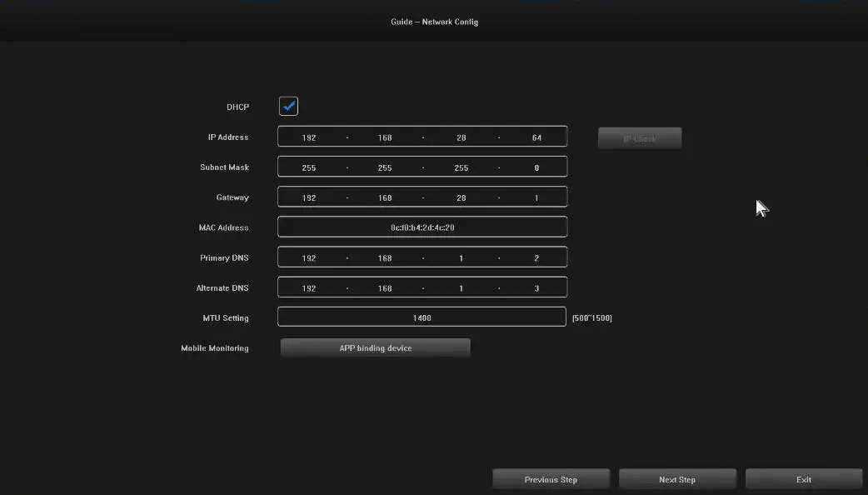The image size is (868, 495).
Task: Select last octet 2 of Primary DNS
Action: tap(536, 258)
